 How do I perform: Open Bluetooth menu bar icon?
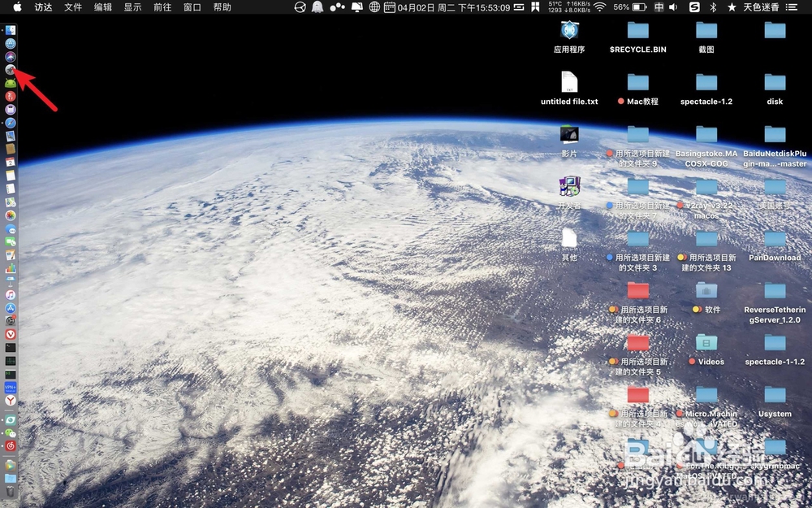pos(713,7)
